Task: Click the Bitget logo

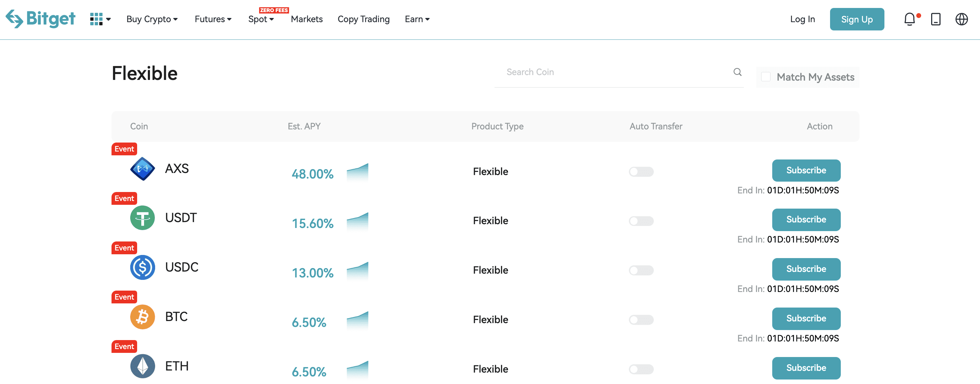Action: pyautogui.click(x=40, y=19)
